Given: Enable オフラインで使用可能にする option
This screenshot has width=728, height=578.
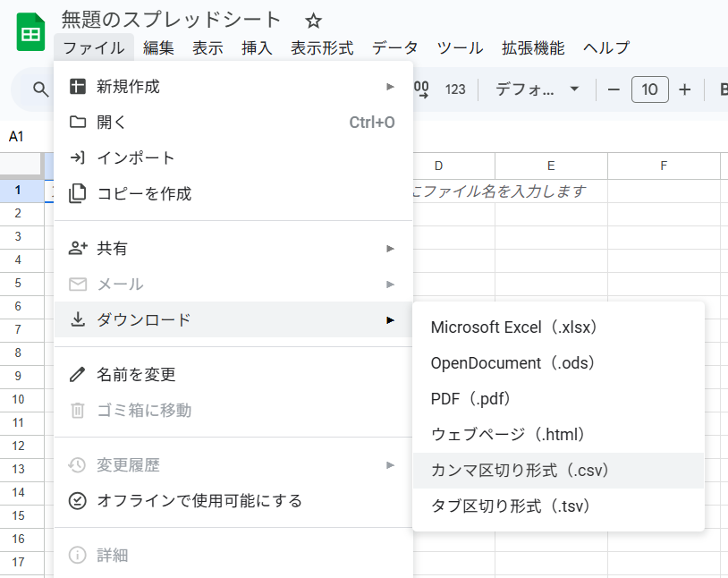Looking at the screenshot, I should (x=199, y=500).
